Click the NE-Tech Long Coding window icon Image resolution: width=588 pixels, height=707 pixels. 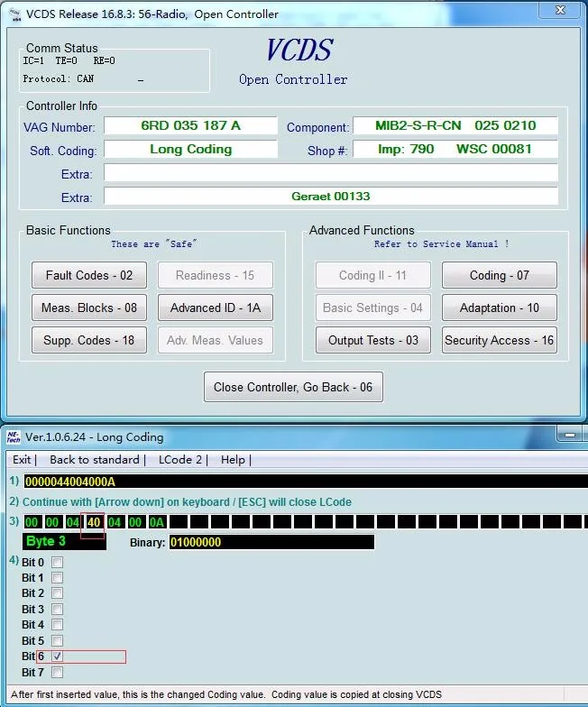(x=13, y=436)
